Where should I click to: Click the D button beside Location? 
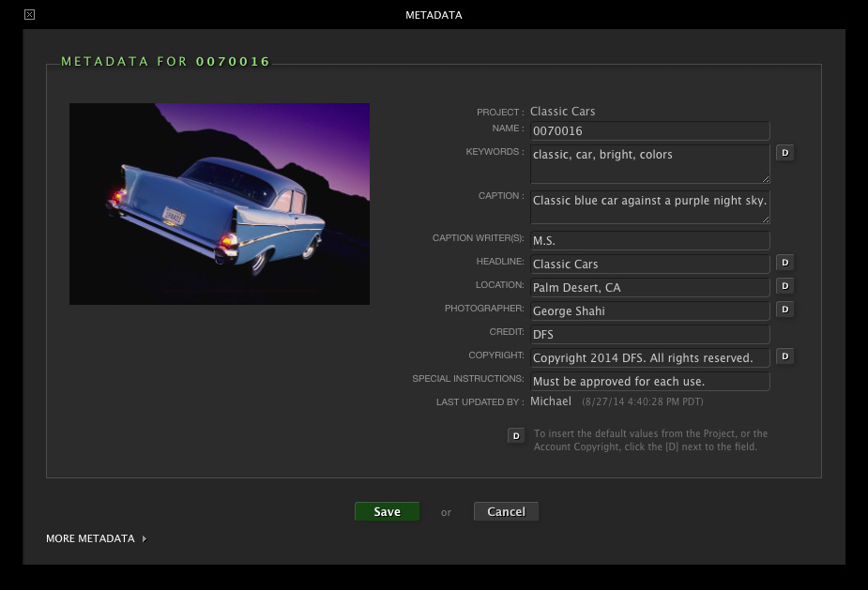[784, 286]
